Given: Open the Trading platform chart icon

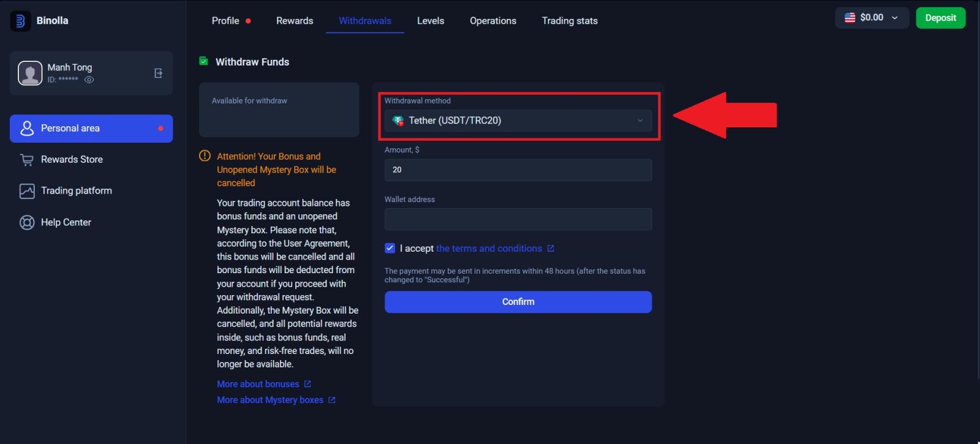Looking at the screenshot, I should click(x=27, y=191).
